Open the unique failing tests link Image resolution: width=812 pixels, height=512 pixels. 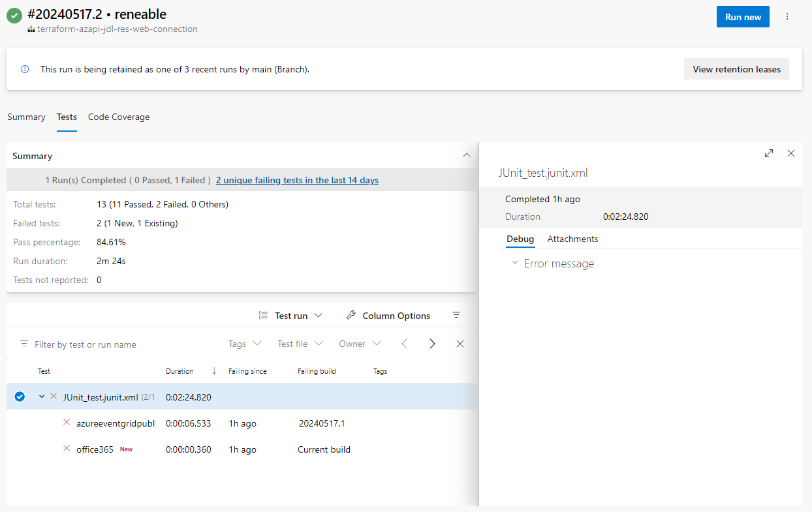tap(297, 180)
